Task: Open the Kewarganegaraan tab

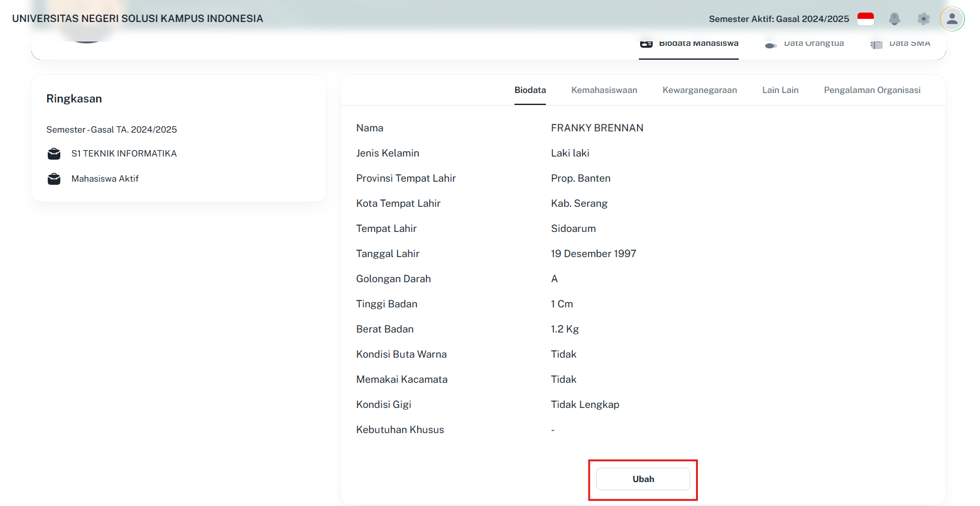Action: coord(699,90)
